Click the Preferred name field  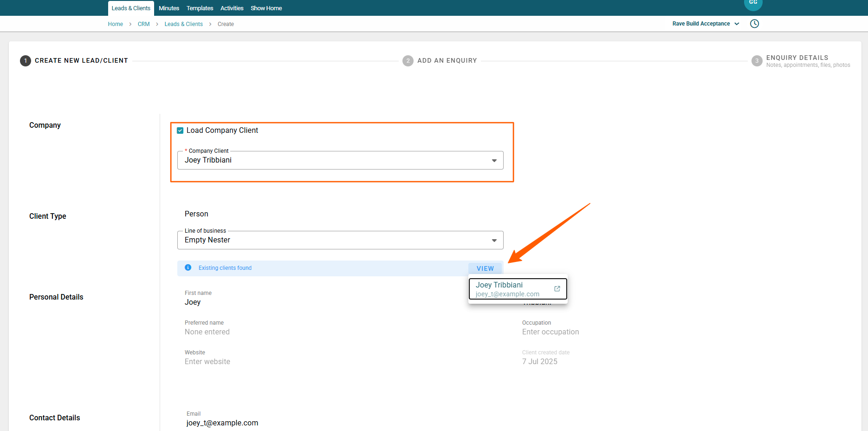point(207,332)
